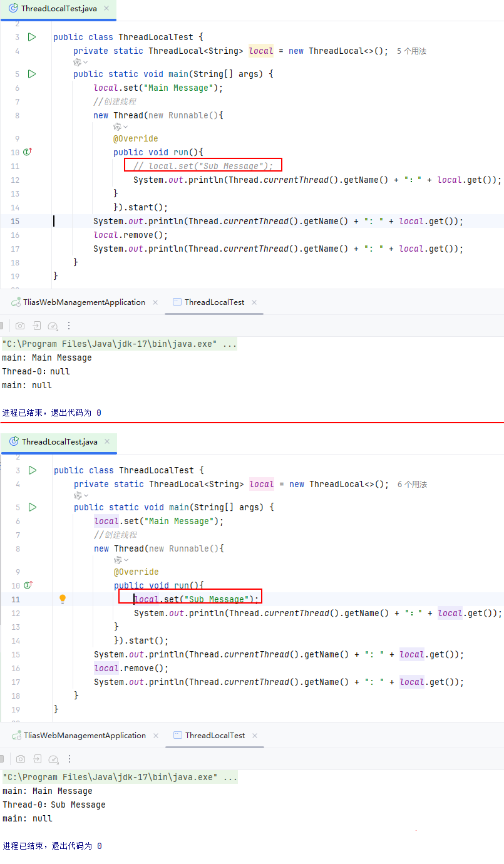Open three-dot more menu above 'Thread-0: null' output
Screen dimensions: 504x864
[x=69, y=326]
